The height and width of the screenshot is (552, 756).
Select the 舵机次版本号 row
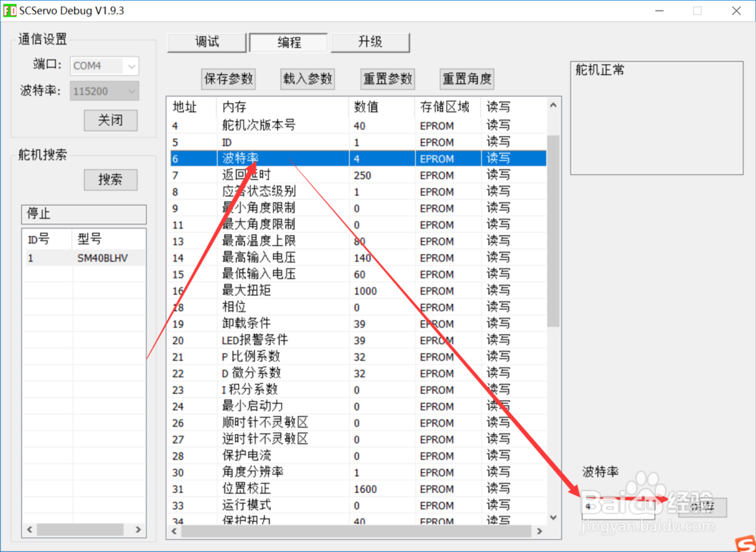pyautogui.click(x=358, y=126)
